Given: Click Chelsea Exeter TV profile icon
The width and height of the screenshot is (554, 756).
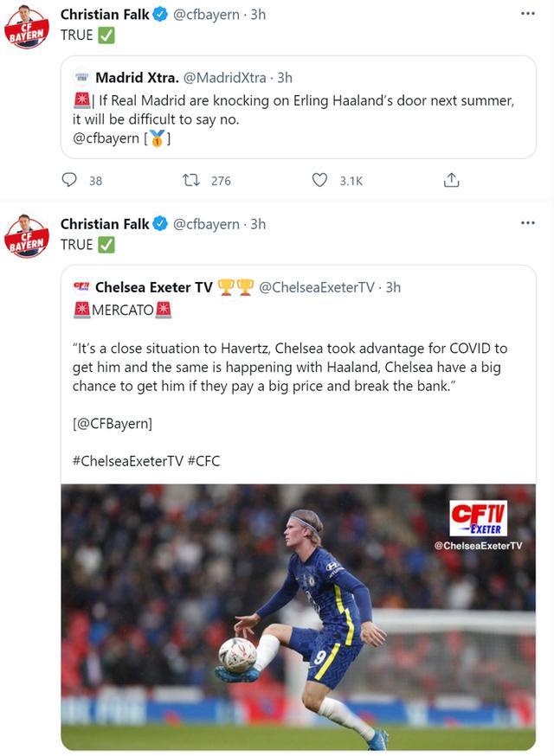Looking at the screenshot, I should [x=81, y=287].
